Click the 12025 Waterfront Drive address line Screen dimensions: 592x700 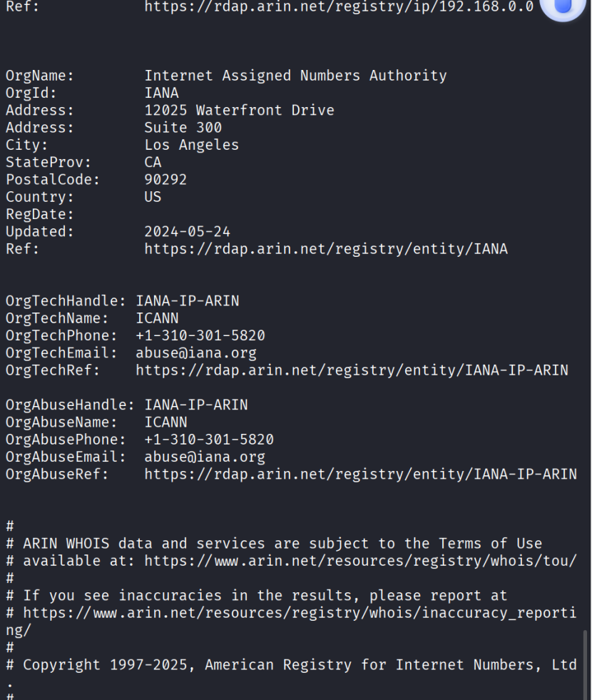coord(239,111)
